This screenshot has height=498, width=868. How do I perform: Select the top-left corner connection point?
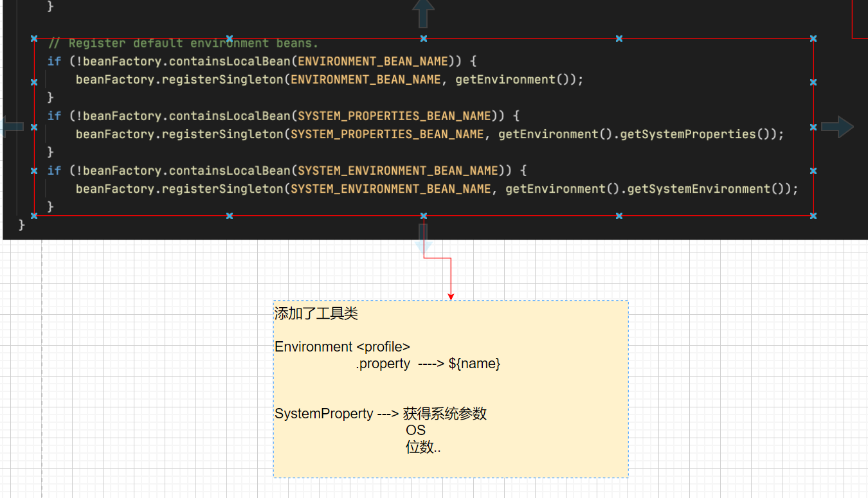[34, 39]
